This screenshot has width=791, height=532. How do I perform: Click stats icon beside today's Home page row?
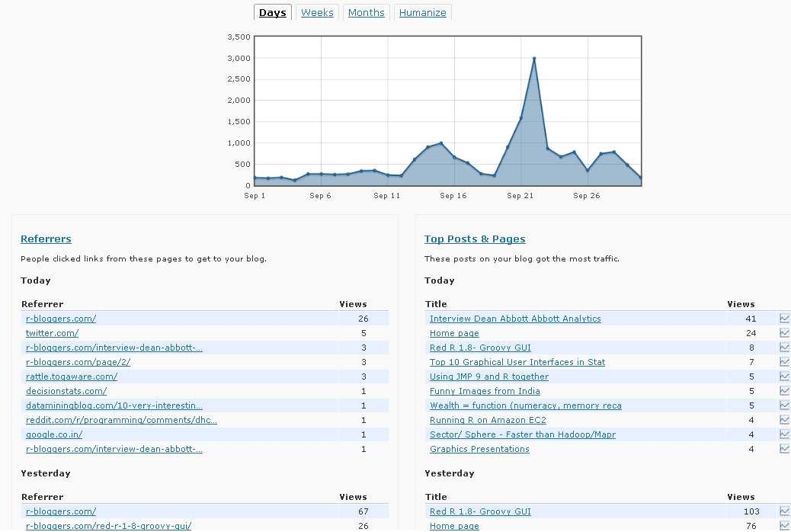point(785,333)
